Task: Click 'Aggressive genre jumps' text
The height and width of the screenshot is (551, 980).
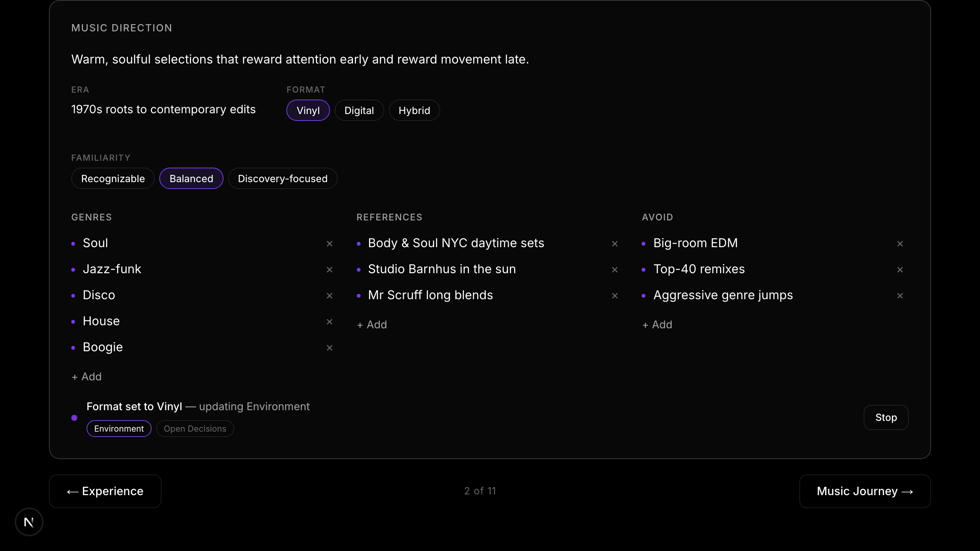Action: click(723, 295)
